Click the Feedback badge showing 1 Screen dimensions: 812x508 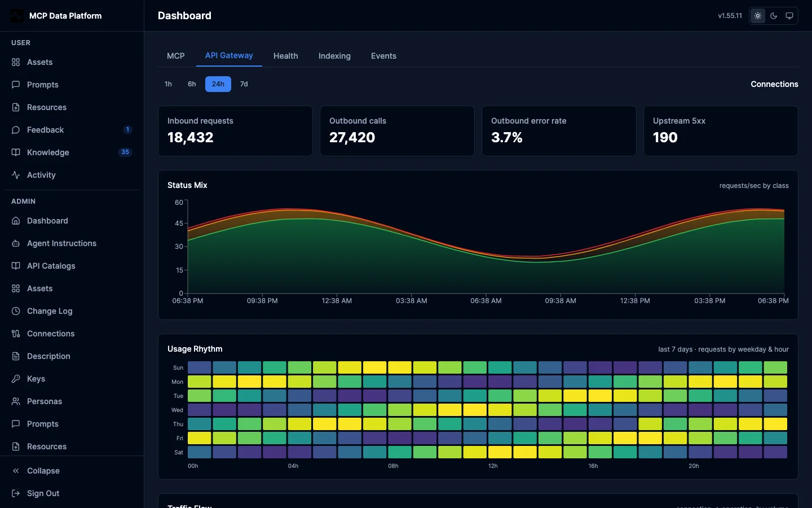click(127, 130)
